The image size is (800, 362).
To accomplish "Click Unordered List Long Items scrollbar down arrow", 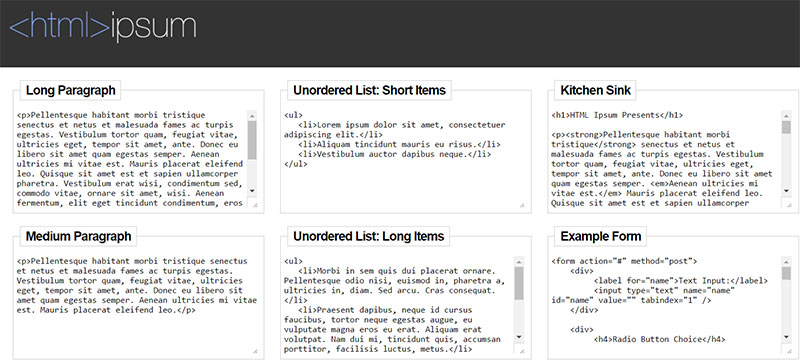I will [519, 337].
